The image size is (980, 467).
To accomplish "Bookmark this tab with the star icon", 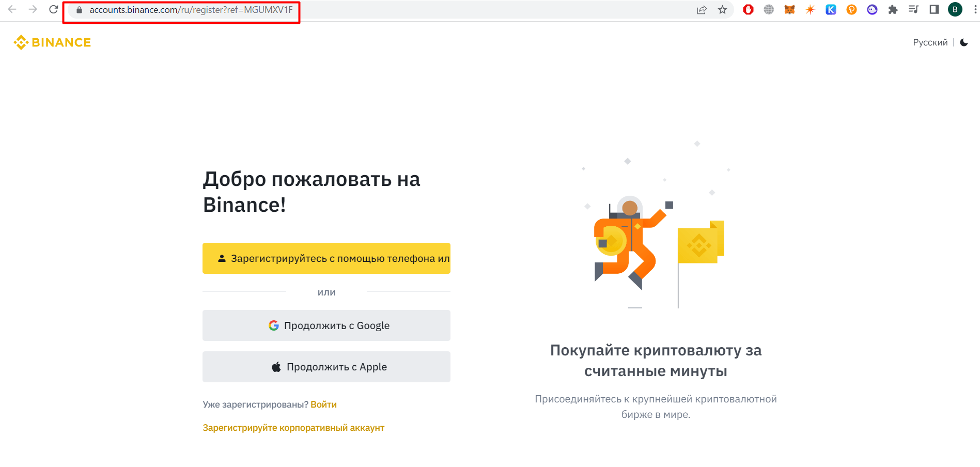I will coord(722,10).
